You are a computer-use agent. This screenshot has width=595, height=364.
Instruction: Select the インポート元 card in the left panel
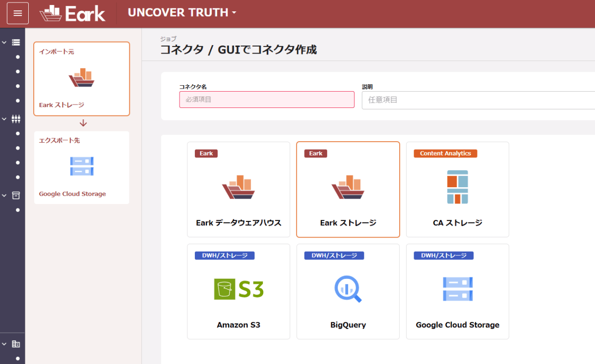pos(82,79)
